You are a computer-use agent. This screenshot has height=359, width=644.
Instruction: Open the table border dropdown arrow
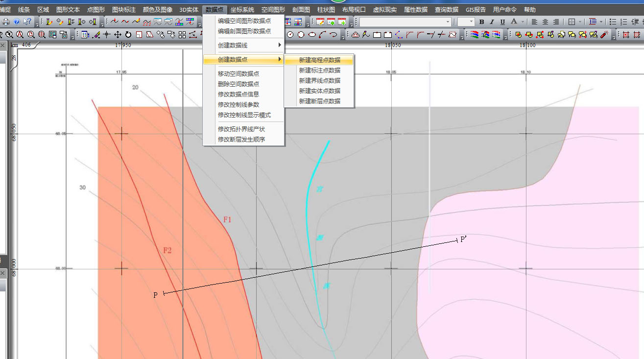[580, 22]
